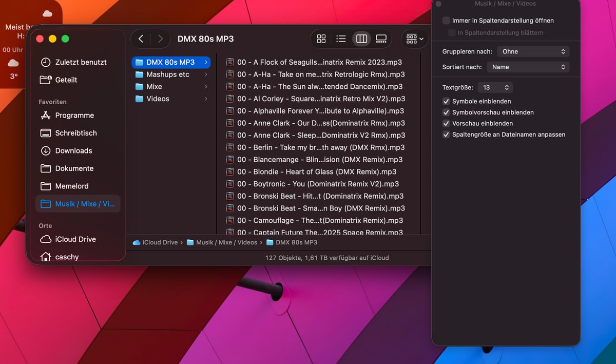Image resolution: width=616 pixels, height=364 pixels.
Task: Enable Immer in Spaltendarstellung öffnen
Action: click(x=447, y=21)
